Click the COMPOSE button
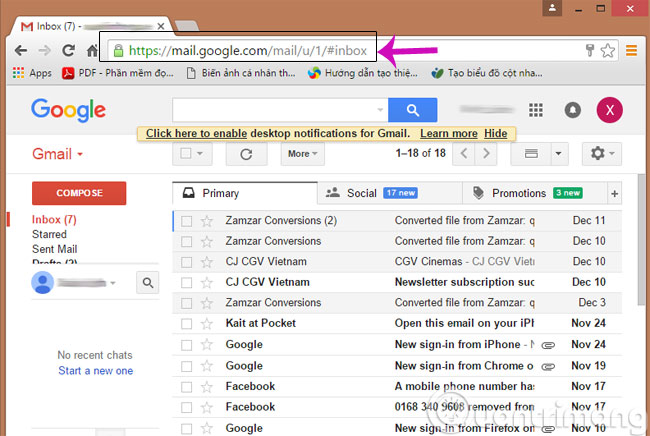The width and height of the screenshot is (650, 436). (79, 193)
